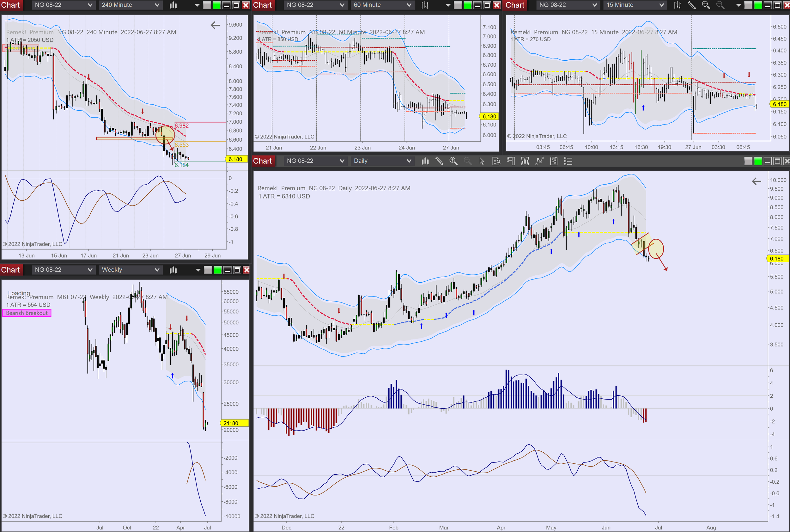This screenshot has height=532, width=790.
Task: Click the Drawing Tools pencil in Daily chart
Action: [439, 161]
